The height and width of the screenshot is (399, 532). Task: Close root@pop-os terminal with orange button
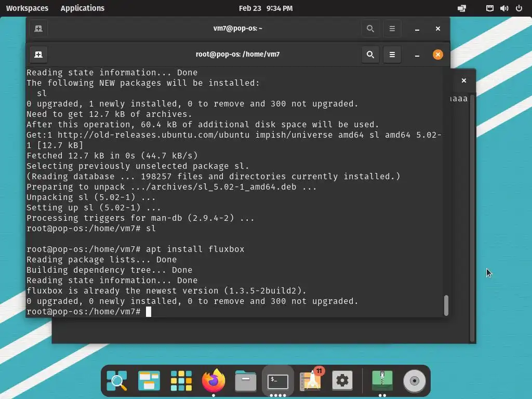coord(437,55)
